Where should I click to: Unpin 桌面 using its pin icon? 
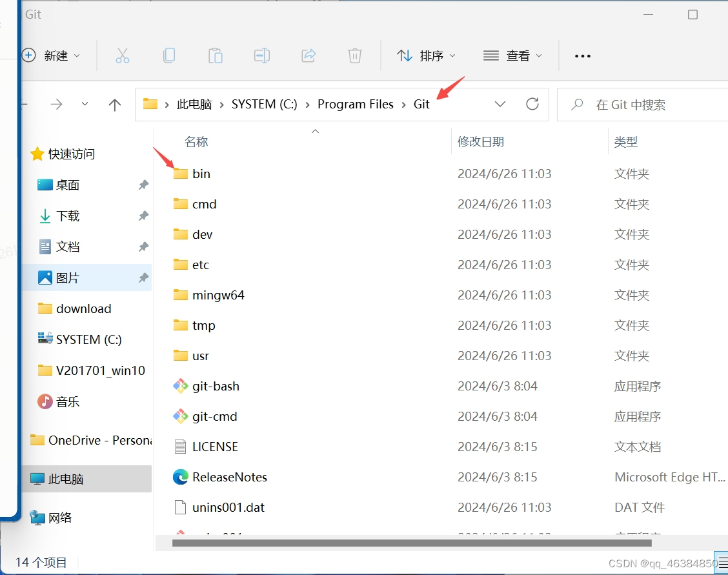tap(143, 185)
